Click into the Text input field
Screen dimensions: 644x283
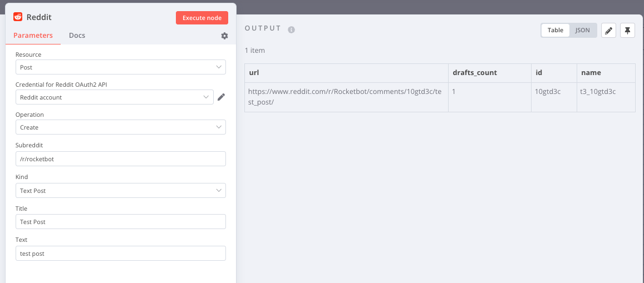tap(120, 254)
